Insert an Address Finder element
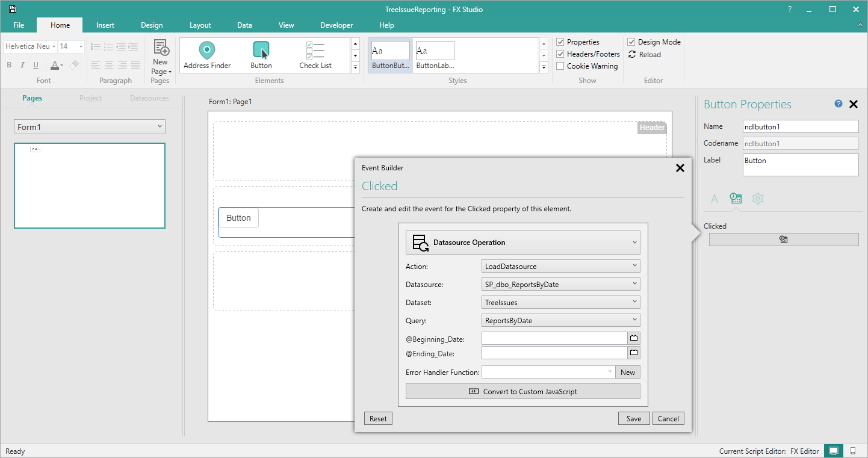 (207, 55)
